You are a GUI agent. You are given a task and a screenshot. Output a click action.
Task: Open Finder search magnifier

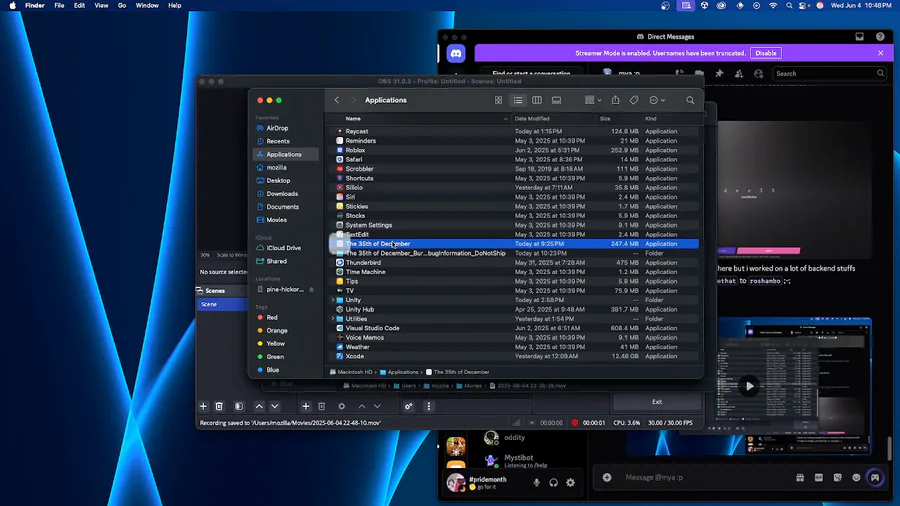click(x=690, y=100)
